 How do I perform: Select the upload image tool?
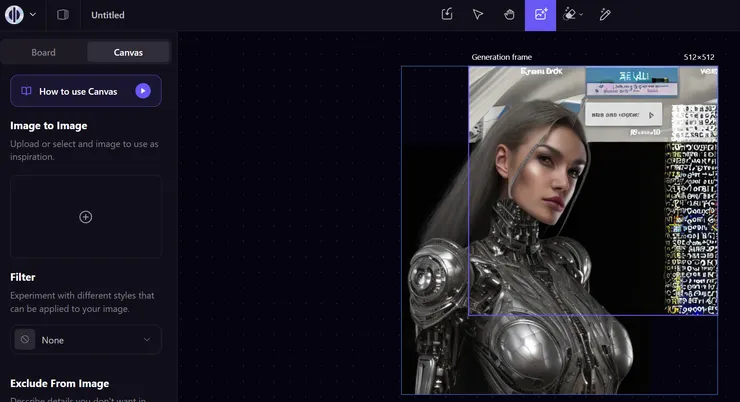[x=447, y=15]
